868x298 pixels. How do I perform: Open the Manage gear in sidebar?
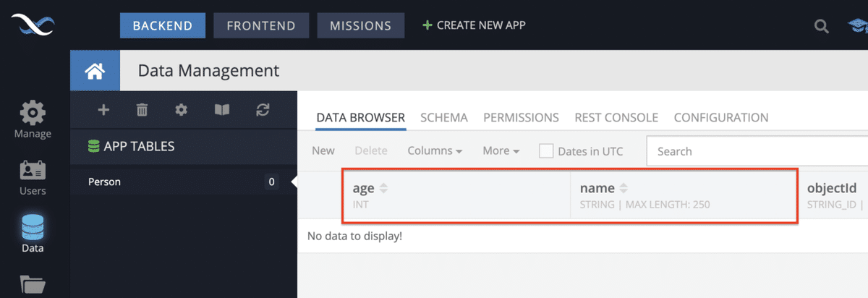(33, 120)
